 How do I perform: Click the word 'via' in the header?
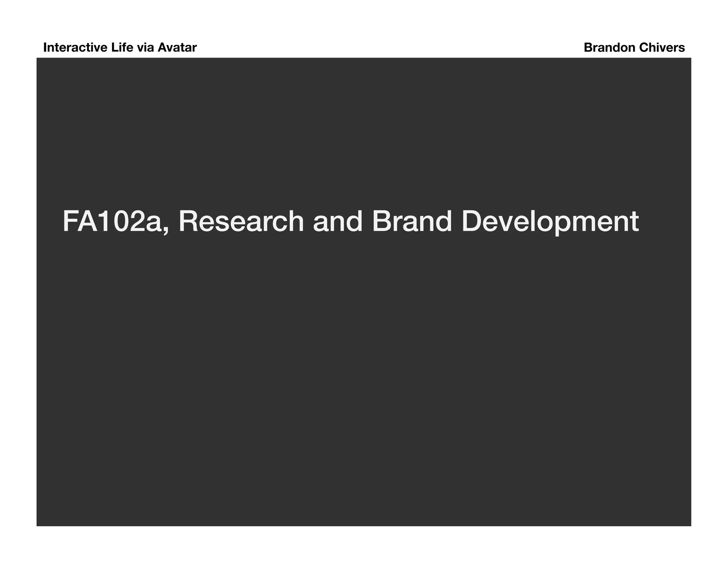pos(146,48)
